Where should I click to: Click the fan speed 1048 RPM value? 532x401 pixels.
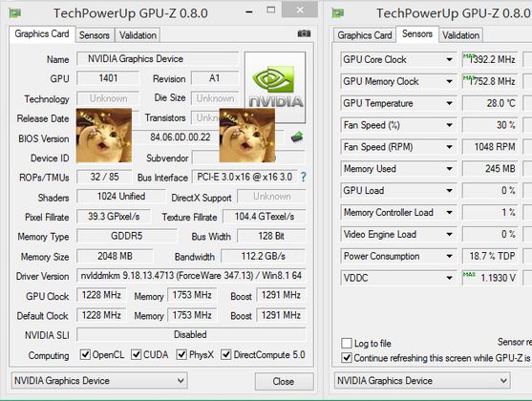(490, 147)
